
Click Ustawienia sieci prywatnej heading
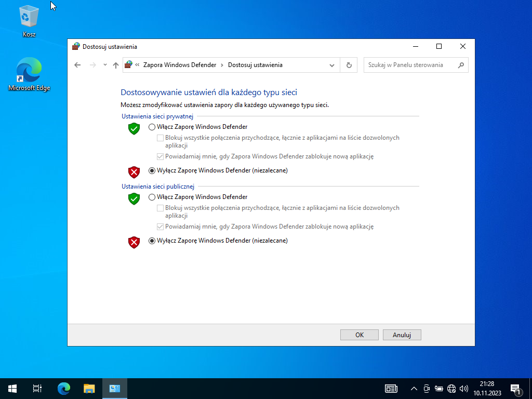157,116
